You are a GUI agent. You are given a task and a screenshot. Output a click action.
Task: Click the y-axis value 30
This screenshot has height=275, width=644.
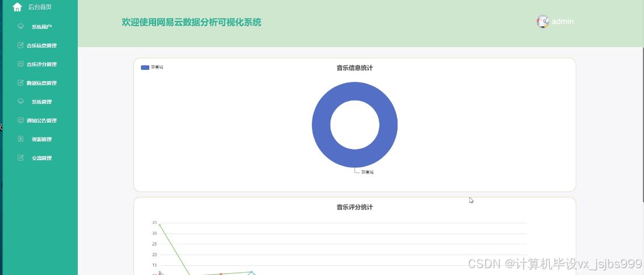[x=154, y=234]
